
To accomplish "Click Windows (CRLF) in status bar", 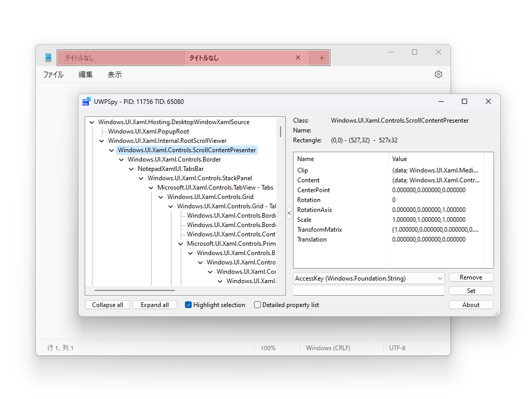I will point(328,348).
